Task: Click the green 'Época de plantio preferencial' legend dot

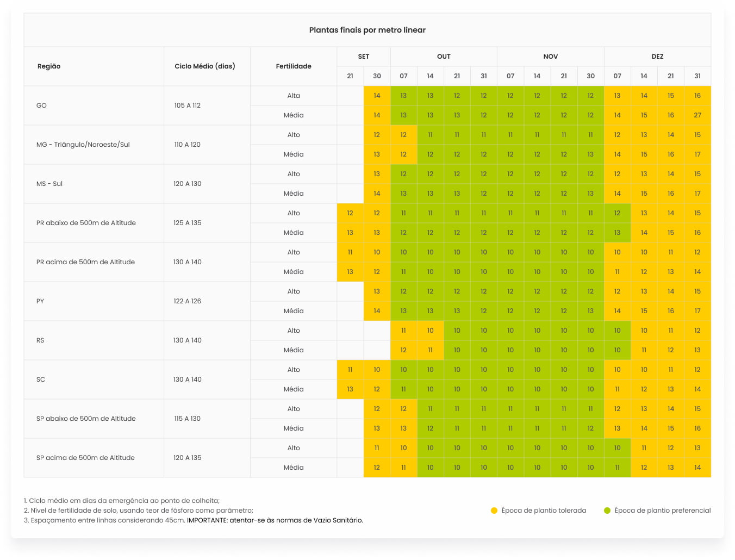Action: coord(607,511)
